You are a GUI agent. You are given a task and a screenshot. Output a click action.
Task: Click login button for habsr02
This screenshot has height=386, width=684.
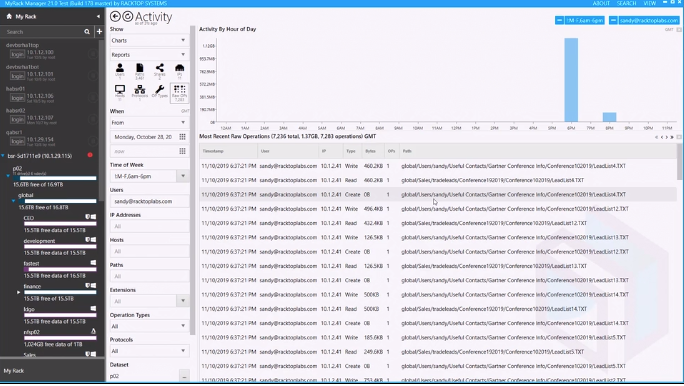click(x=17, y=120)
